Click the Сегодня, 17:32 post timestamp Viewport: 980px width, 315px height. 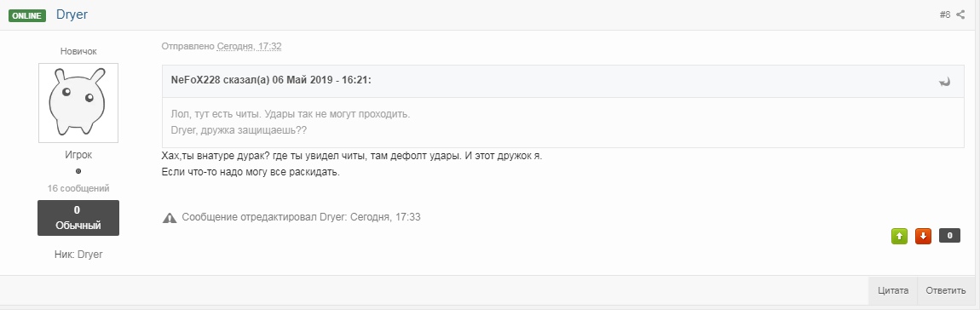point(250,46)
